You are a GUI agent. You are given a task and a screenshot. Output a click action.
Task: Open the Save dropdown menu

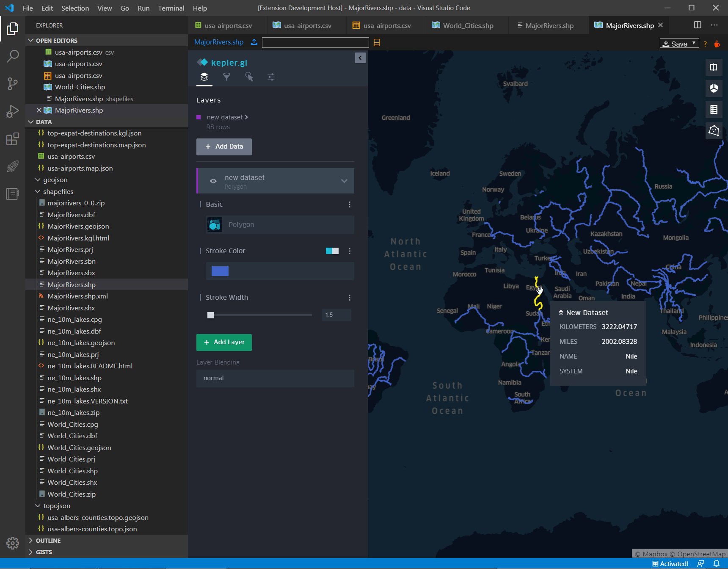(694, 43)
